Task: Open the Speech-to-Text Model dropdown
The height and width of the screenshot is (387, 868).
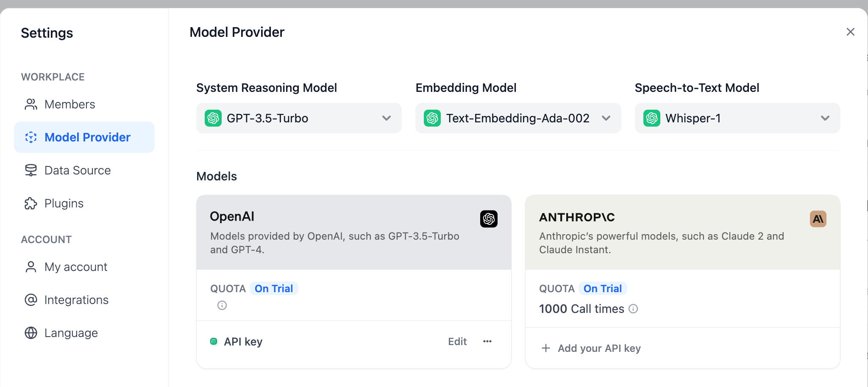Action: tap(737, 118)
